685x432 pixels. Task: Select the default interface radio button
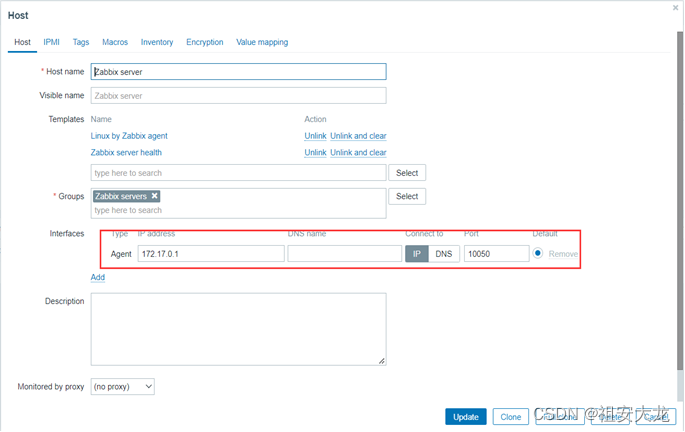[538, 253]
